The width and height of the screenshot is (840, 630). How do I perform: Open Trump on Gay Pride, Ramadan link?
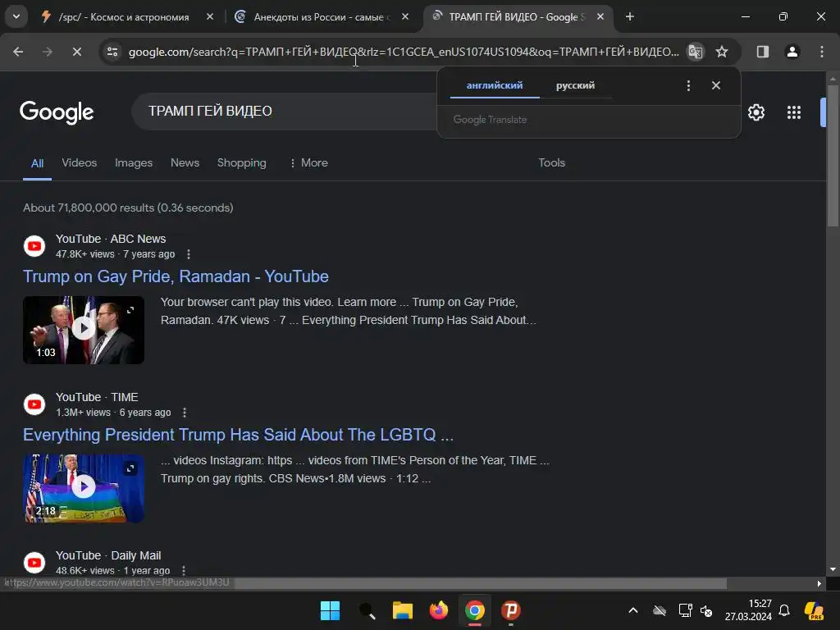[x=176, y=276]
